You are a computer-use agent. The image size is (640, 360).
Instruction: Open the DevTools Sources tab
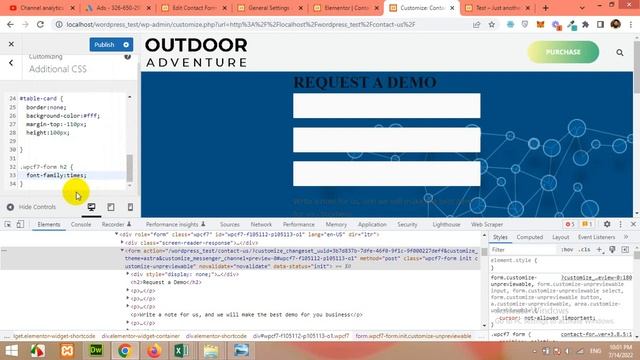click(229, 224)
